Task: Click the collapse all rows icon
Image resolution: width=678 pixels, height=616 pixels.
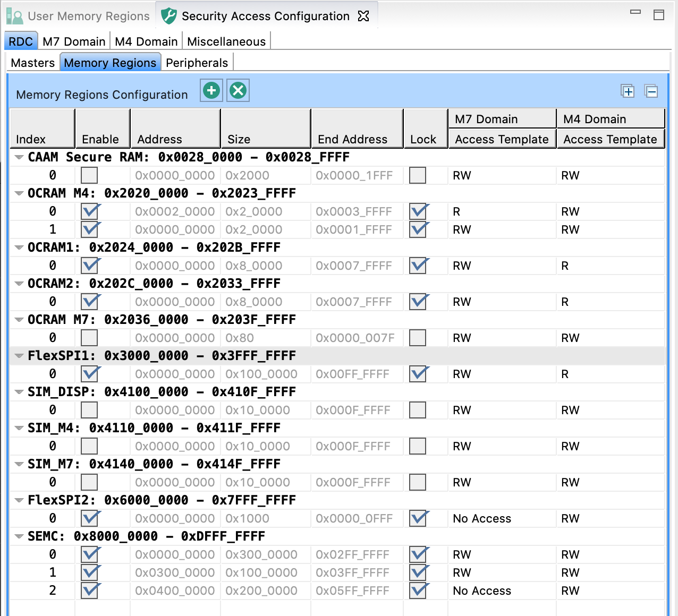Action: 651,91
